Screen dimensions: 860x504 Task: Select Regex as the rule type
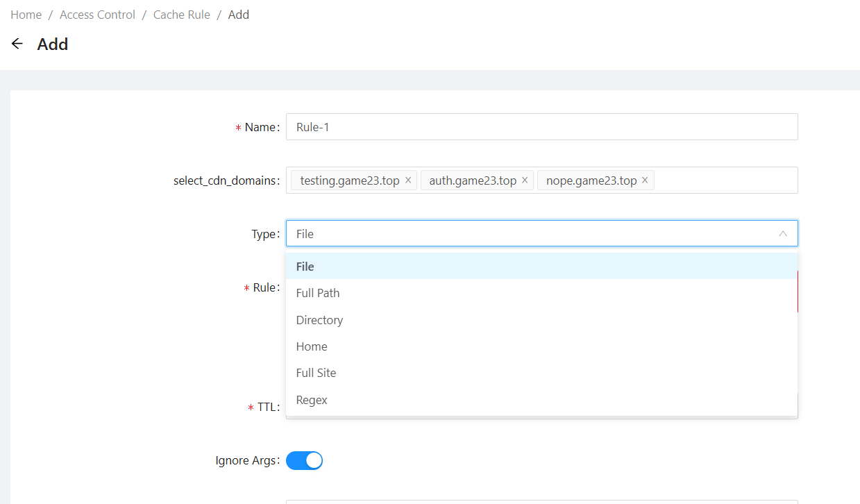point(312,400)
